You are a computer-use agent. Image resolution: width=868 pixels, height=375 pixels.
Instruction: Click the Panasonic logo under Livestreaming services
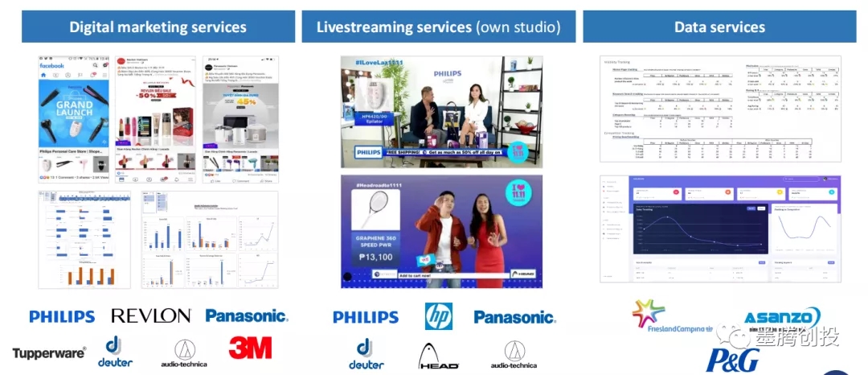pyautogui.click(x=515, y=317)
